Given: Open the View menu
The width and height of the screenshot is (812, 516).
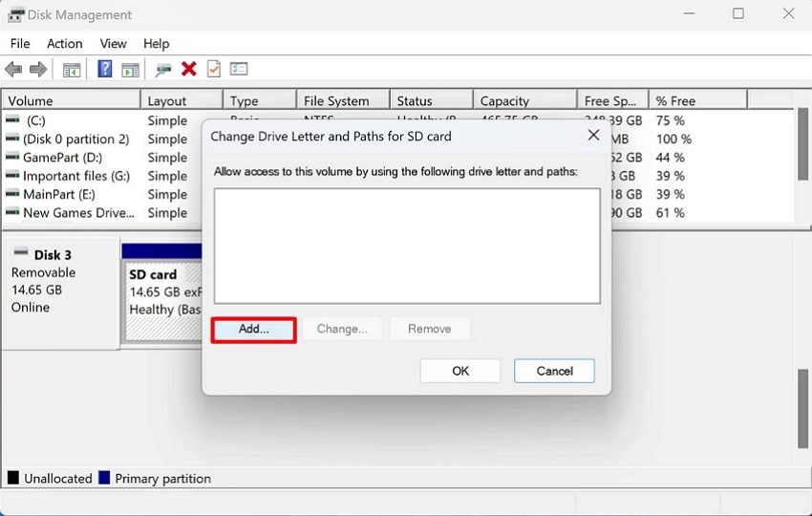Looking at the screenshot, I should coord(113,44).
